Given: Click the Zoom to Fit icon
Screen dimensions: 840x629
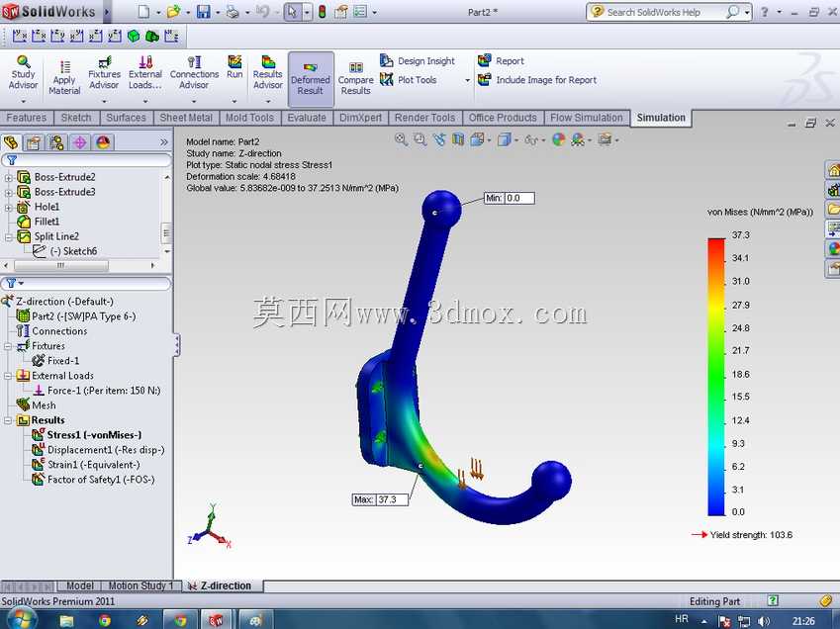Looking at the screenshot, I should [x=401, y=139].
